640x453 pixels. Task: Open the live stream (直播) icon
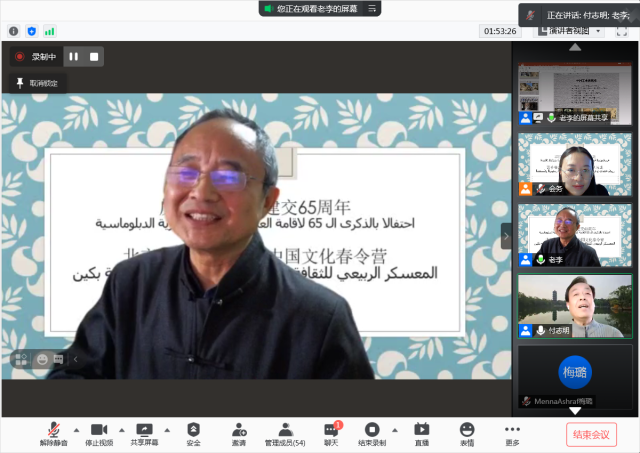[421, 429]
